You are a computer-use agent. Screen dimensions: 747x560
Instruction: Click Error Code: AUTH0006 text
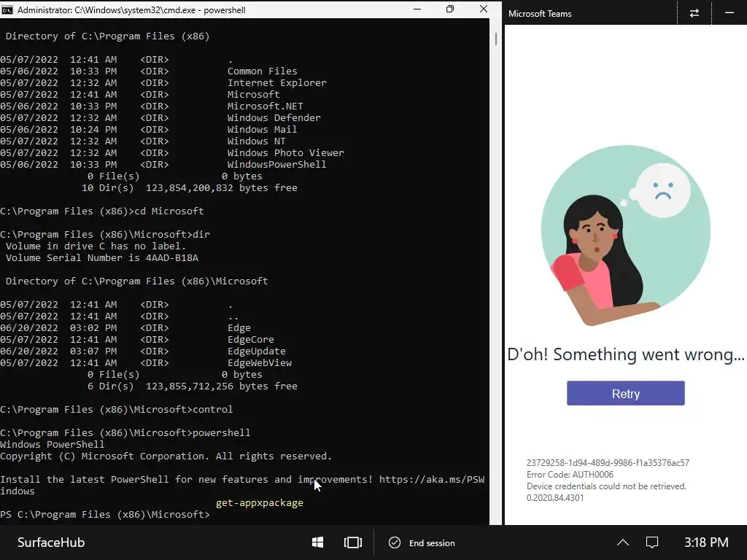(x=570, y=474)
